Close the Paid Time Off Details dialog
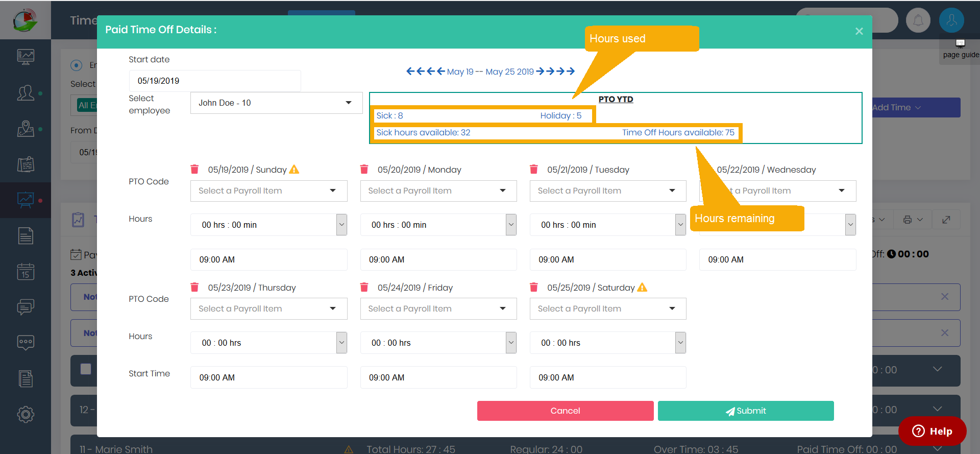980x454 pixels. pos(859,31)
